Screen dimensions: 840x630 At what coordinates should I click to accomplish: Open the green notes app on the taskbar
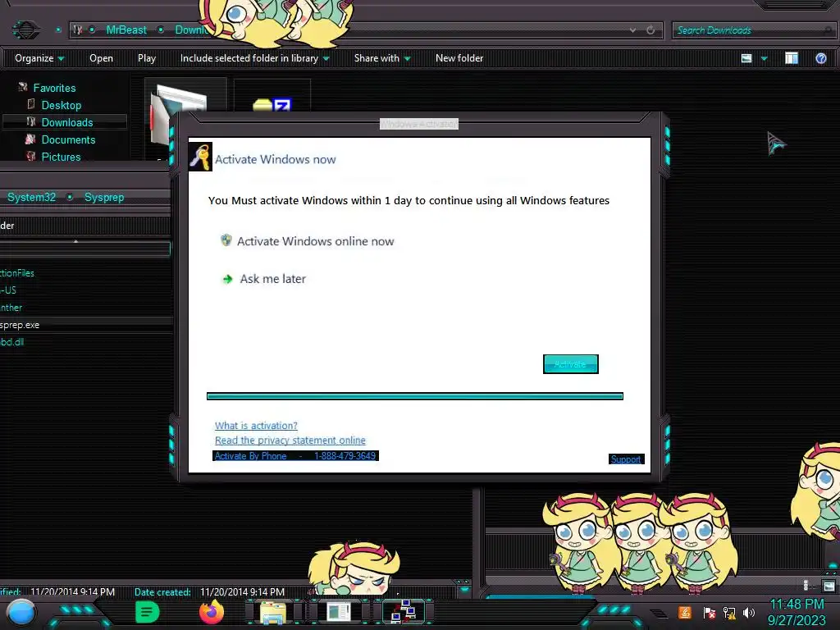pyautogui.click(x=147, y=612)
